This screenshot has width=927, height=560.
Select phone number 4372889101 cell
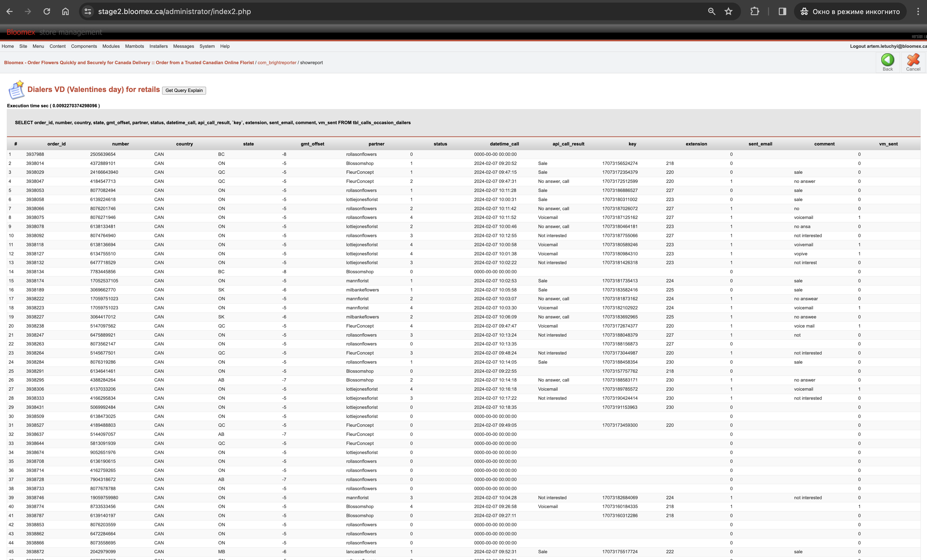tap(103, 163)
